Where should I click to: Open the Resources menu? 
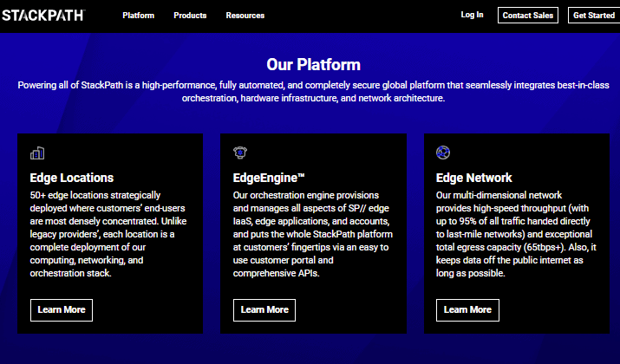pos(245,16)
